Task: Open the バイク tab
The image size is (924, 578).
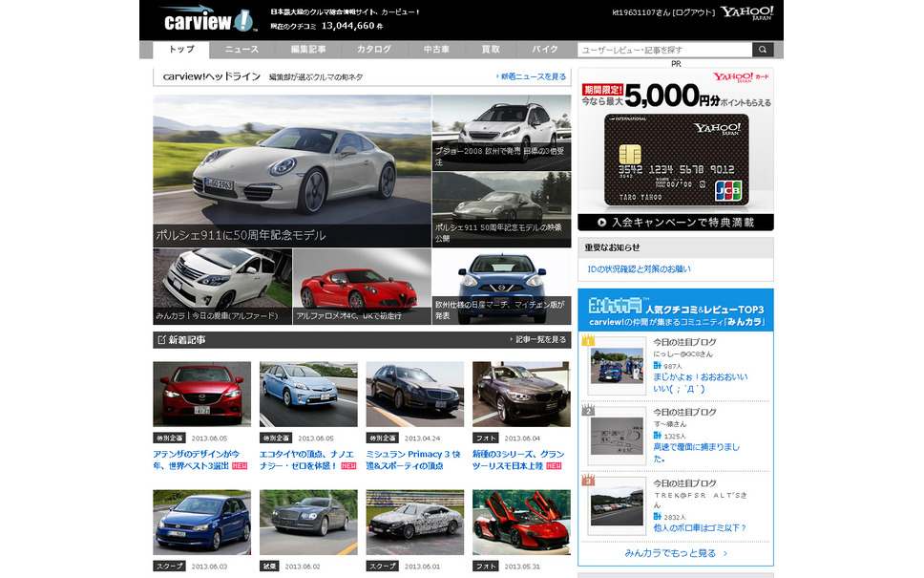Action: tap(545, 50)
